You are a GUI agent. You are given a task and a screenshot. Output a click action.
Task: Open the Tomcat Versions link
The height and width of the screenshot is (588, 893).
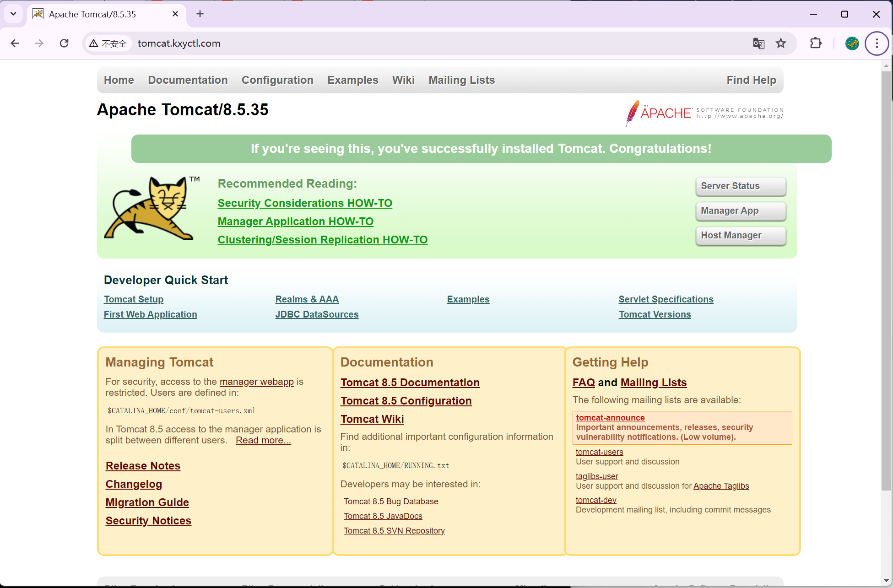(655, 314)
